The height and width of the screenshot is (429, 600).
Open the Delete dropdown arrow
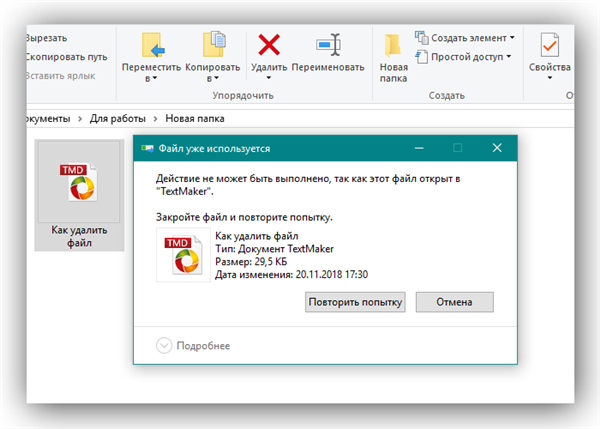coord(269,78)
